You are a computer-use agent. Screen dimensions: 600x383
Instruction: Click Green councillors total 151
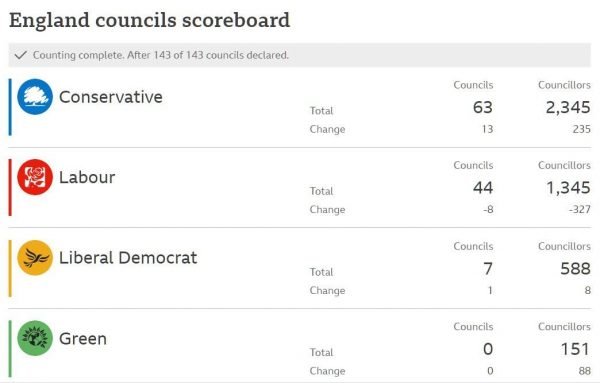point(575,349)
